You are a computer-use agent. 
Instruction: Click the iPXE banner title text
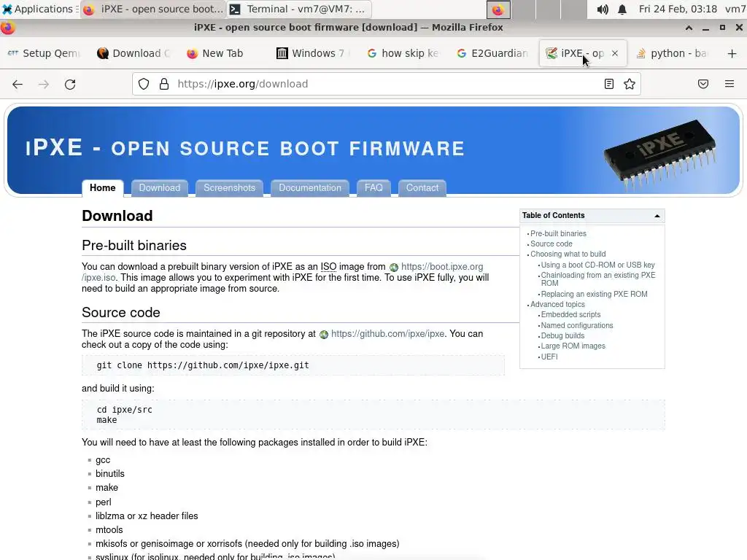tap(245, 148)
